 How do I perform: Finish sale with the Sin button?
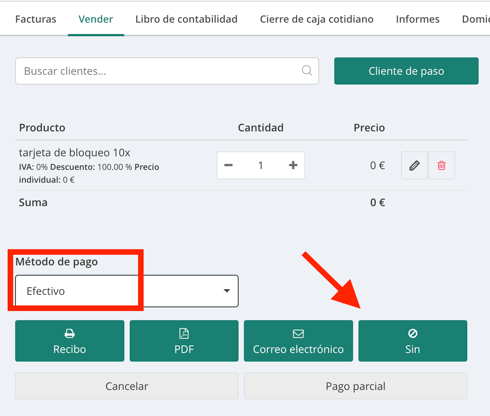pos(413,341)
